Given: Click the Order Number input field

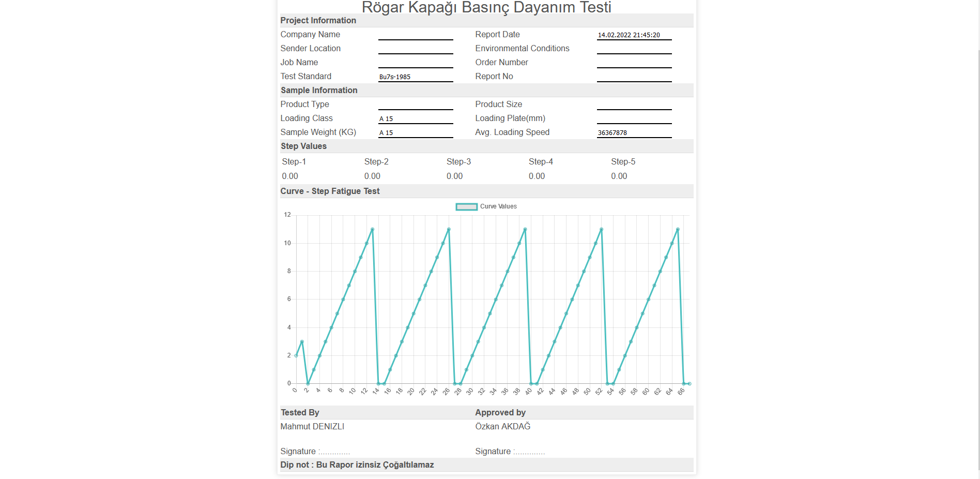Looking at the screenshot, I should click(634, 63).
